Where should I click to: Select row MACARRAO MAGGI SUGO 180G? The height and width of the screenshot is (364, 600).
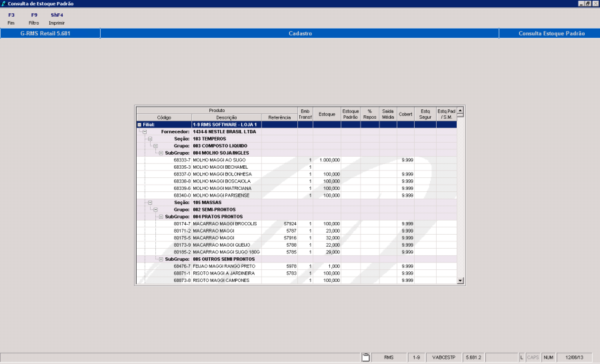click(x=297, y=252)
